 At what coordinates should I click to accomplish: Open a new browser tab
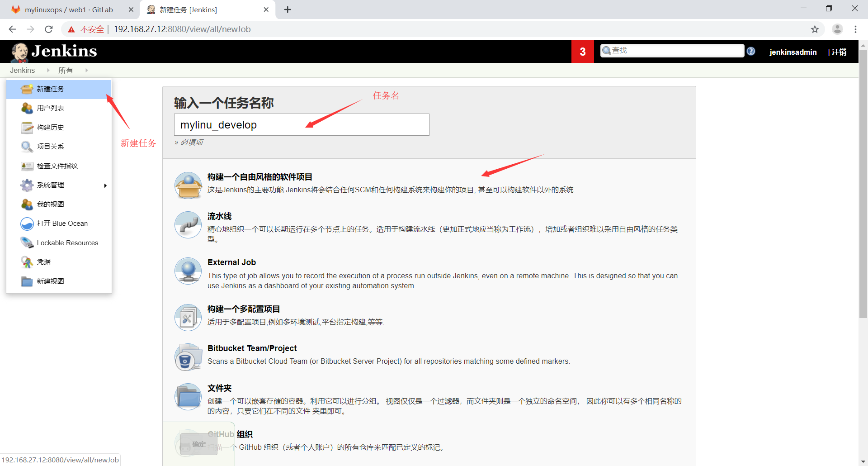coord(288,10)
